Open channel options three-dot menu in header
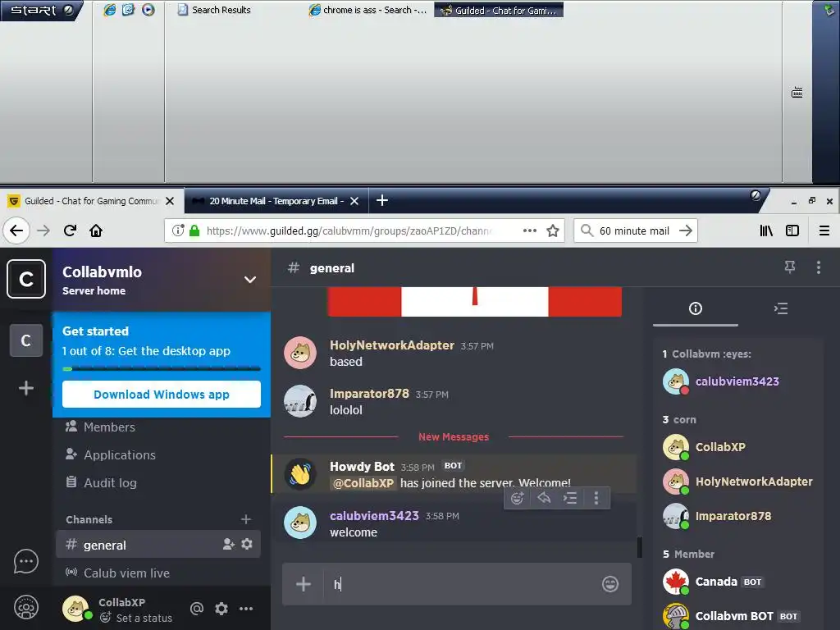This screenshot has width=840, height=630. tap(818, 267)
